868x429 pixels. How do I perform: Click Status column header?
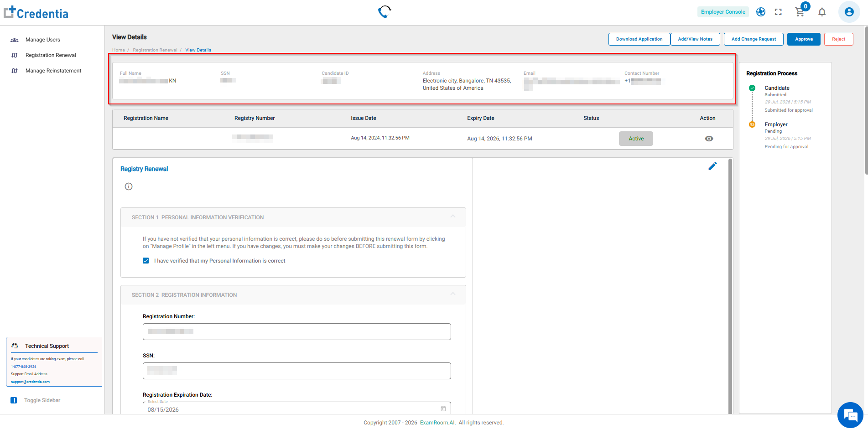click(x=591, y=118)
